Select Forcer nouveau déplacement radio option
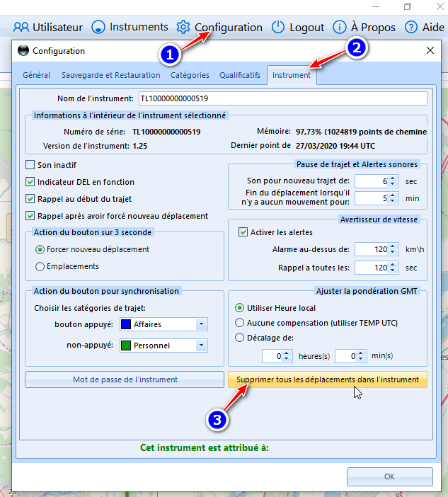 pos(40,250)
